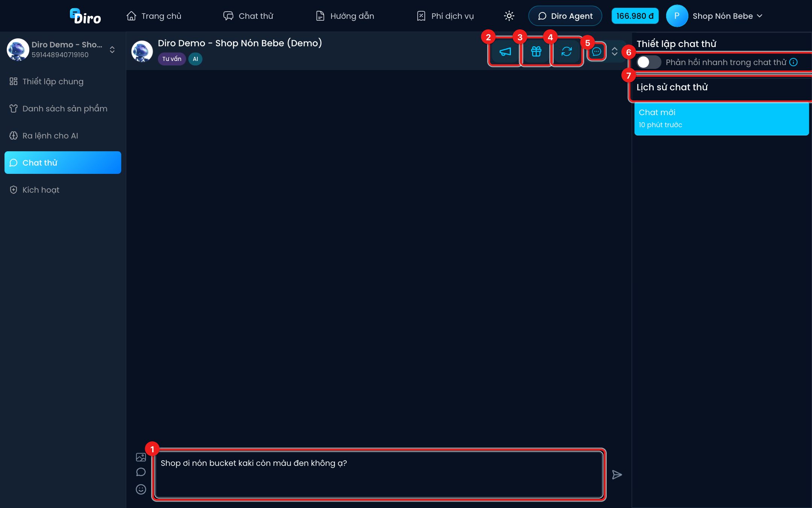Select Thiết lập chung in sidebar

63,81
